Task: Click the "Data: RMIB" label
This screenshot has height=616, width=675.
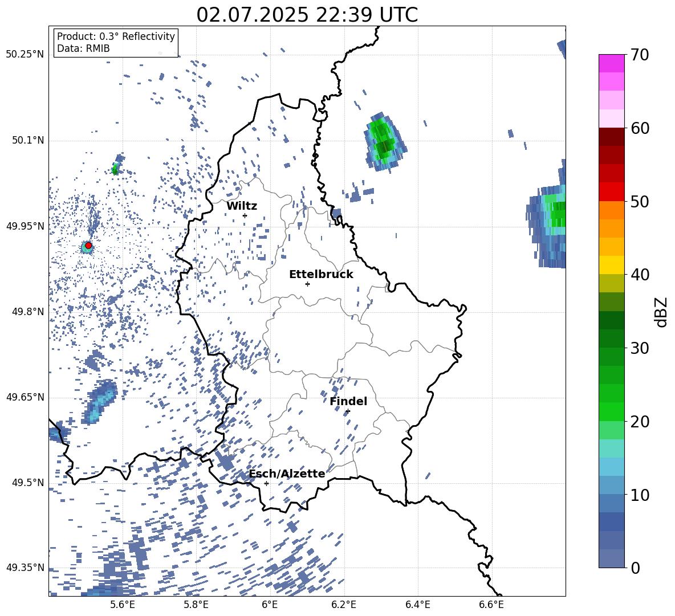Action: pyautogui.click(x=83, y=48)
